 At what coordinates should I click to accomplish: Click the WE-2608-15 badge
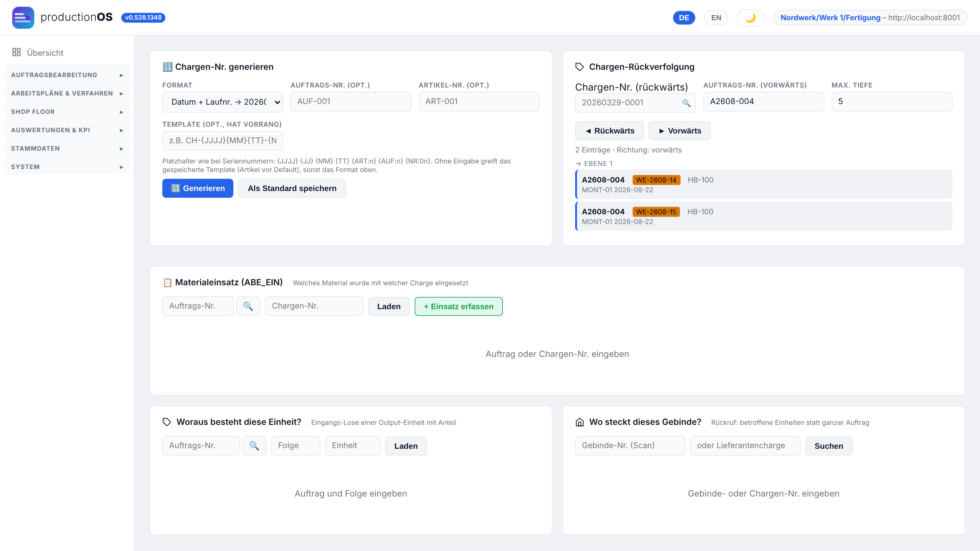656,212
